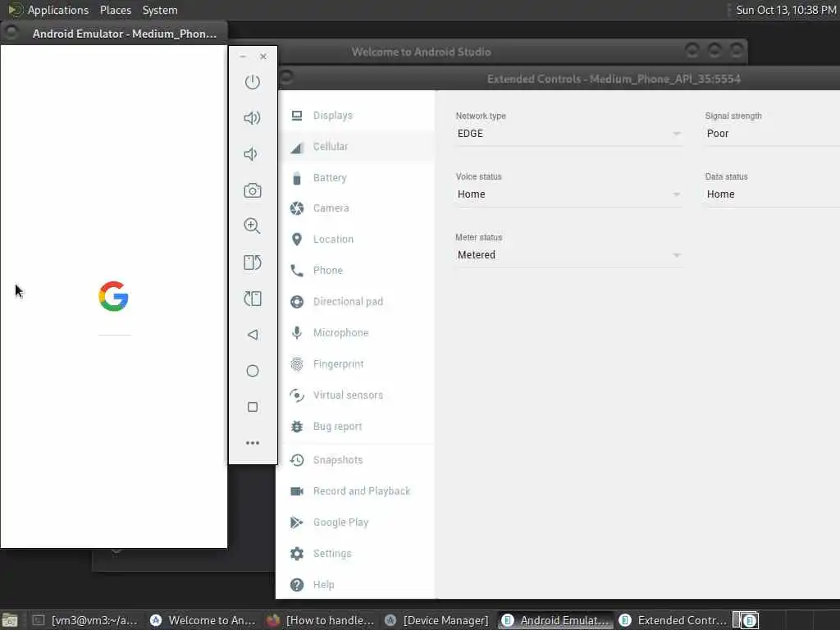Open Record and Playback section
The image size is (840, 630).
click(356, 491)
